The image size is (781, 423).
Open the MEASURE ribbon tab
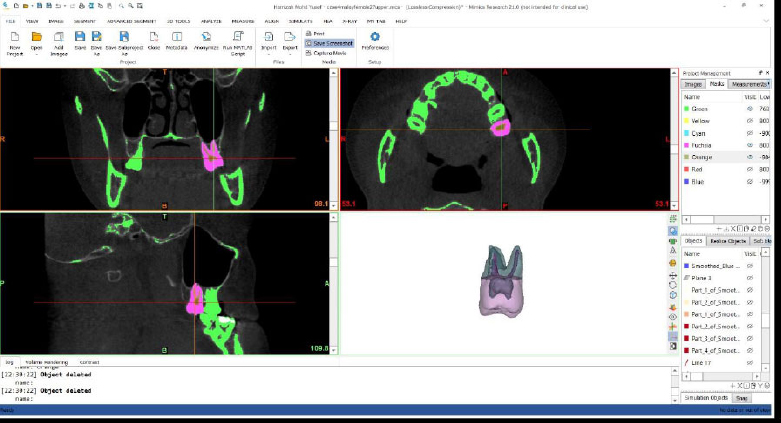coord(243,21)
